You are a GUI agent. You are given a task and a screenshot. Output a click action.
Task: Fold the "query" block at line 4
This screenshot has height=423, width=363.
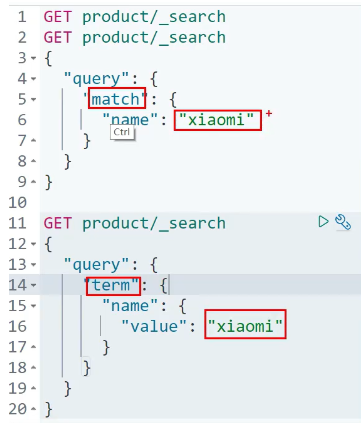34,79
